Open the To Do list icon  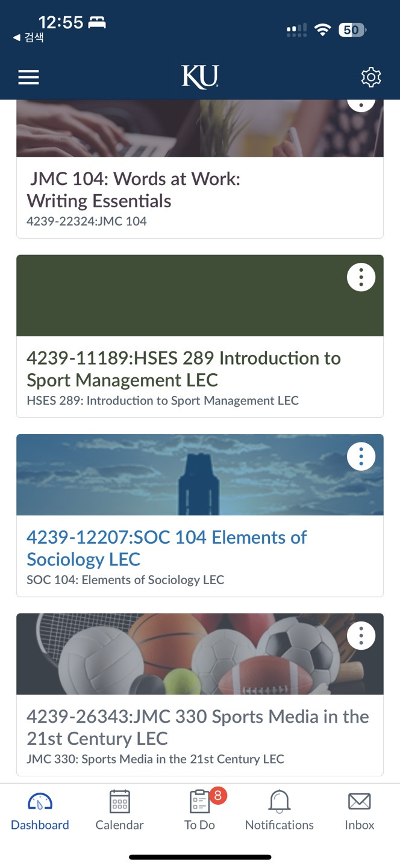pyautogui.click(x=199, y=802)
